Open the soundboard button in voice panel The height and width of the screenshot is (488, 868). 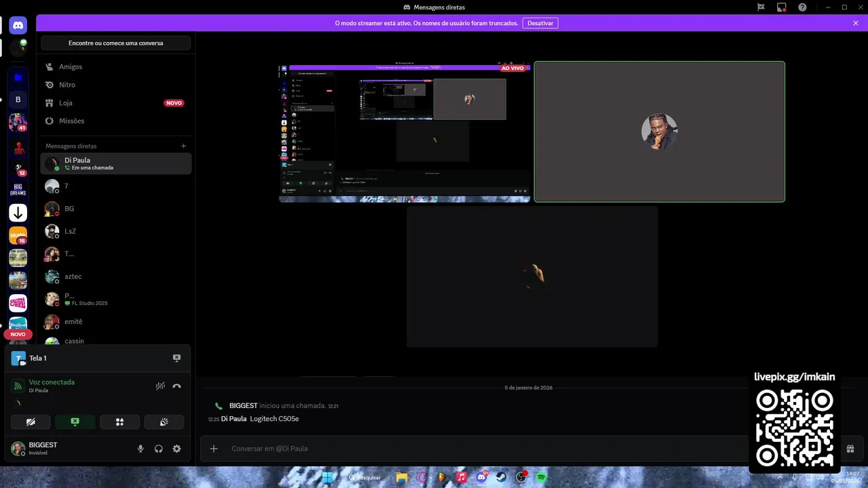[164, 422]
